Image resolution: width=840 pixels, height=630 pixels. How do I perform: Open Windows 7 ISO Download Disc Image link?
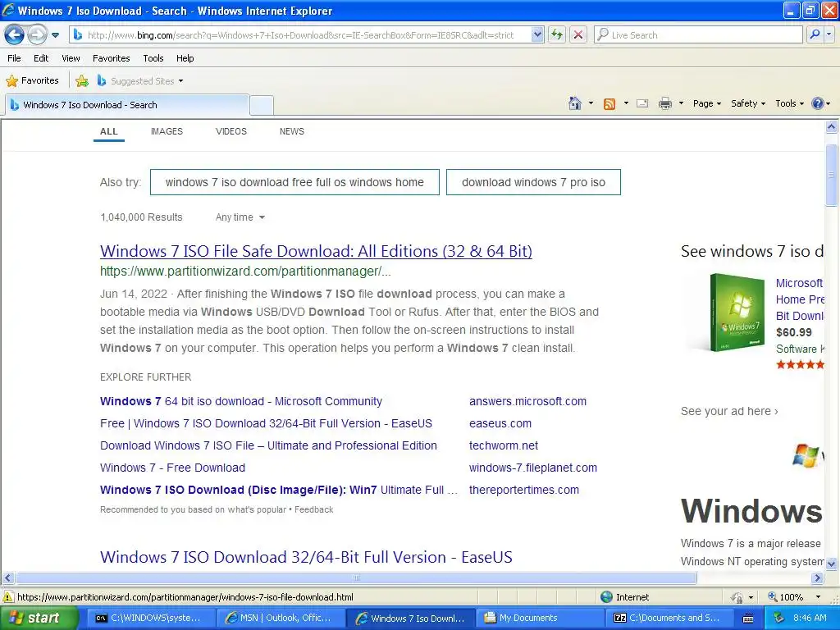pos(279,490)
